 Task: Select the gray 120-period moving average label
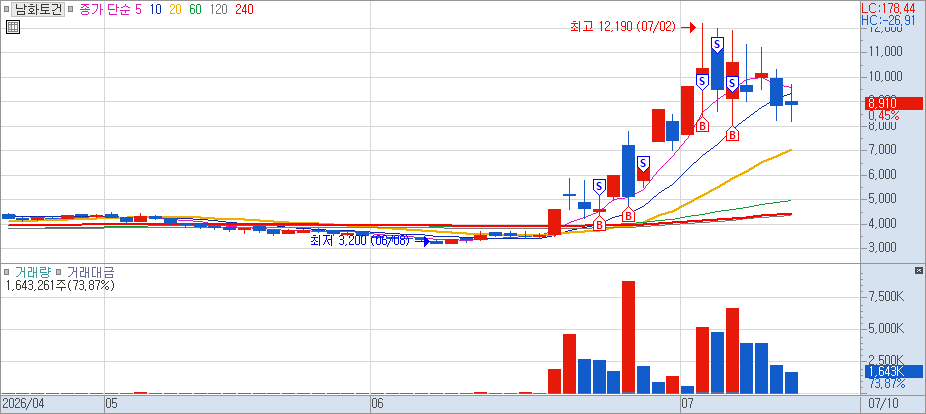coord(218,9)
